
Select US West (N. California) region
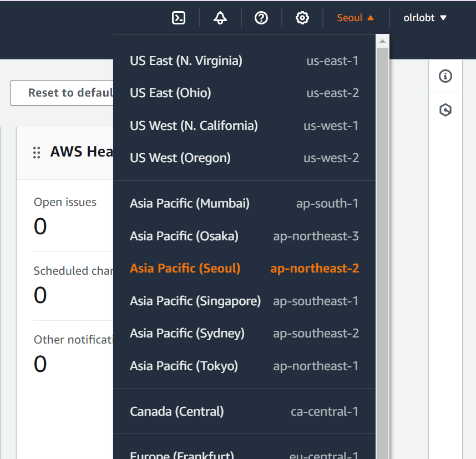click(x=244, y=125)
